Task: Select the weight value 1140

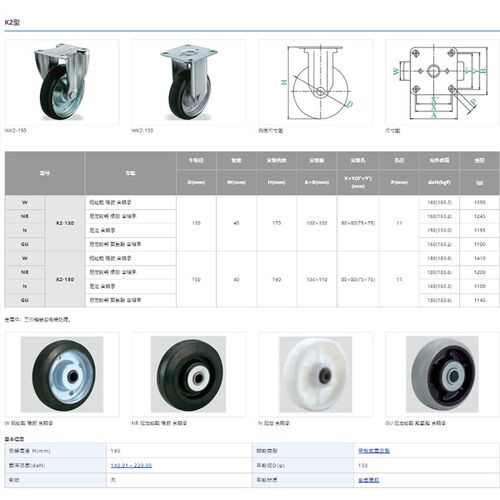Action: tap(480, 300)
